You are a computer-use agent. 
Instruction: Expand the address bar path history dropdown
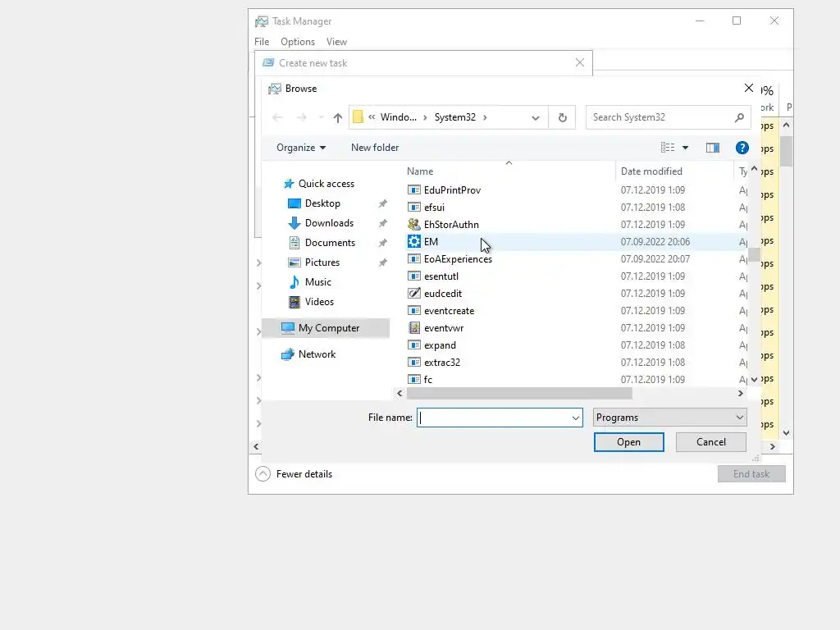coord(535,118)
